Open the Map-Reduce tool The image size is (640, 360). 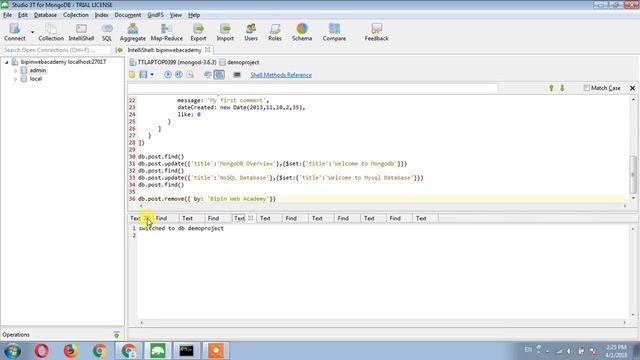click(167, 32)
